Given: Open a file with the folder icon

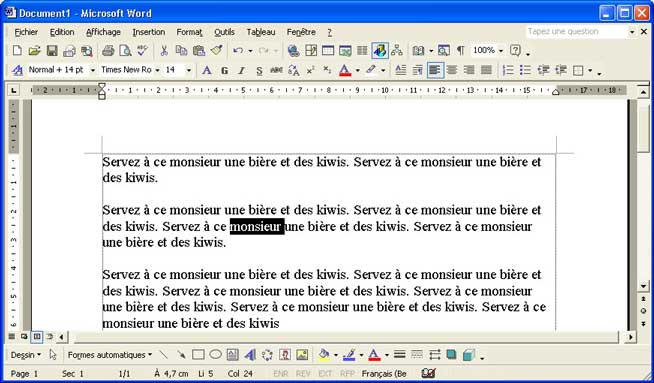Looking at the screenshot, I should click(34, 51).
